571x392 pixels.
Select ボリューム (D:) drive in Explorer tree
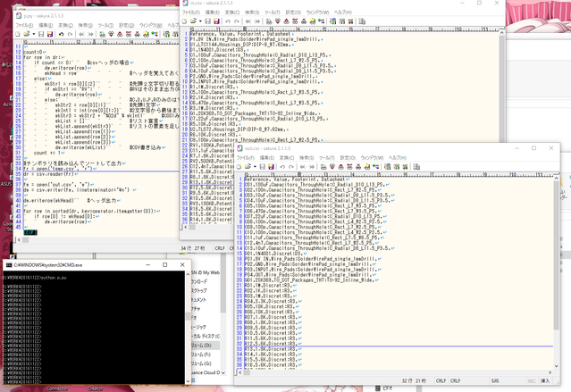(x=206, y=345)
